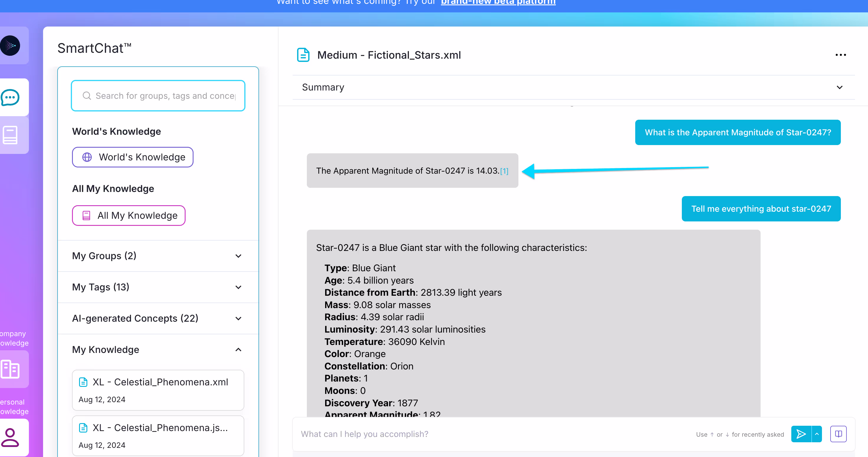Click file icon of XL - Celestial_Phenomena.xml
This screenshot has height=457, width=868.
[83, 382]
